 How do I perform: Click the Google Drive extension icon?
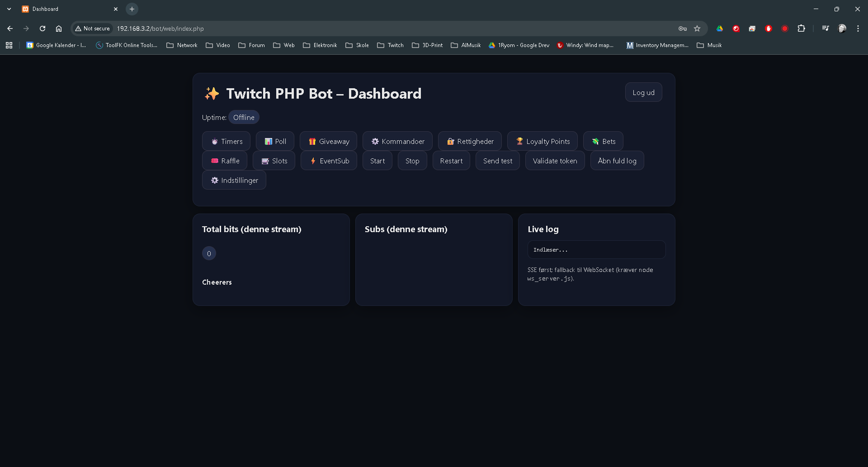pos(720,29)
